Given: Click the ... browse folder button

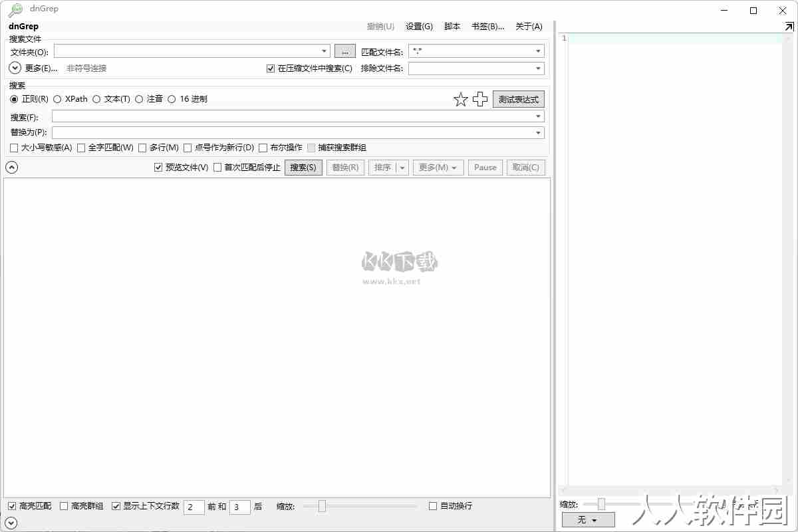Looking at the screenshot, I should coord(345,51).
